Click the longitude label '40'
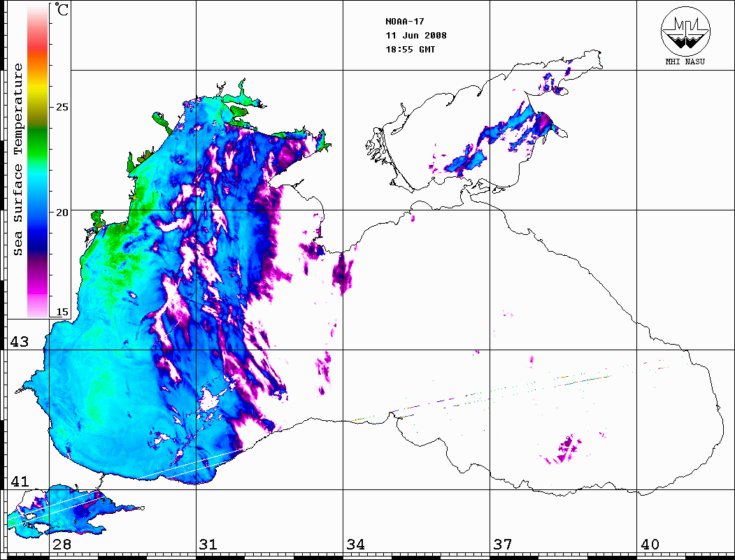Image resolution: width=735 pixels, height=560 pixels. [650, 545]
